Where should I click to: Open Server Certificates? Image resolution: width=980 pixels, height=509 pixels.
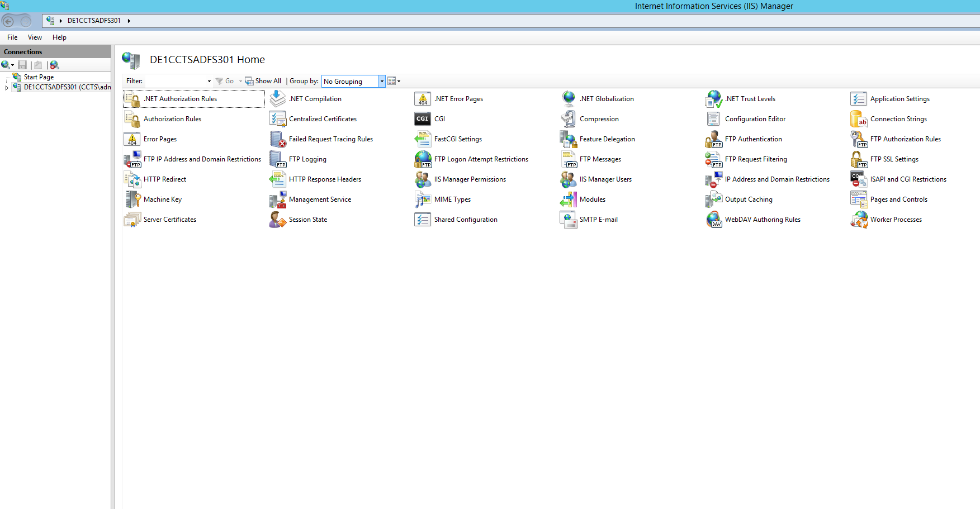pyautogui.click(x=160, y=220)
